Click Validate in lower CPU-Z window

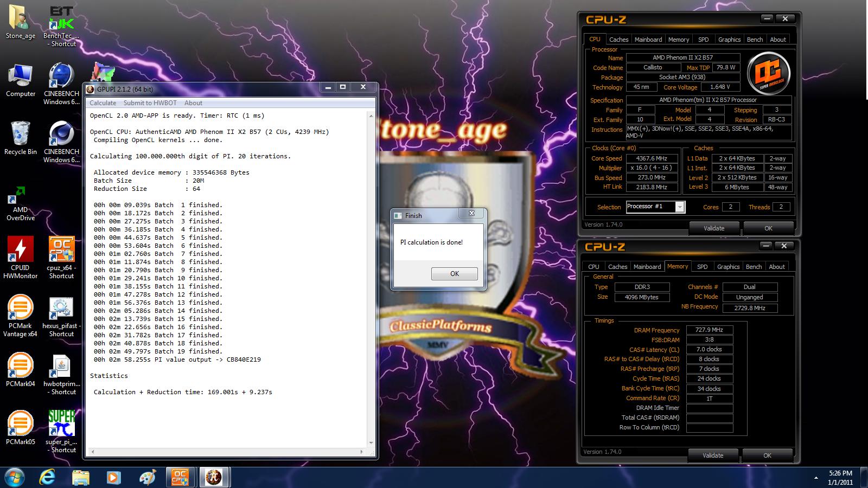[x=713, y=455]
